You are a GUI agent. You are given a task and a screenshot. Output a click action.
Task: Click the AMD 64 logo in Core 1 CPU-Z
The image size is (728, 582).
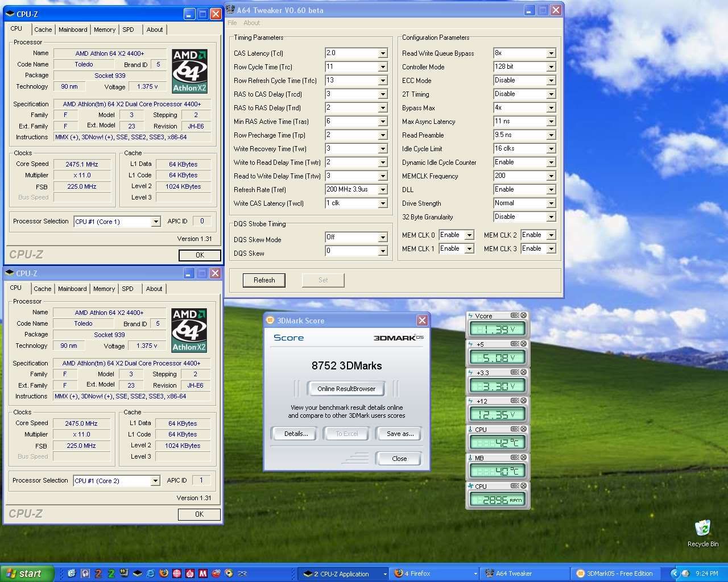pyautogui.click(x=189, y=71)
